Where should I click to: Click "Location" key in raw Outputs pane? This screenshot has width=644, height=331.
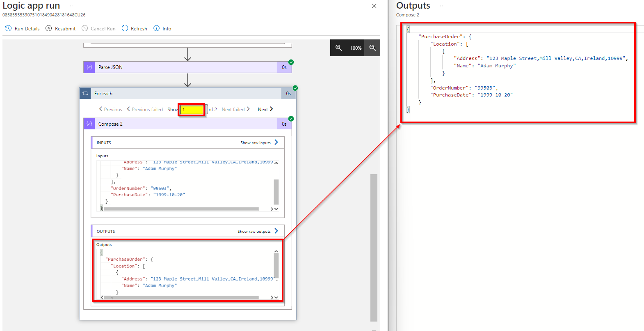tap(445, 44)
